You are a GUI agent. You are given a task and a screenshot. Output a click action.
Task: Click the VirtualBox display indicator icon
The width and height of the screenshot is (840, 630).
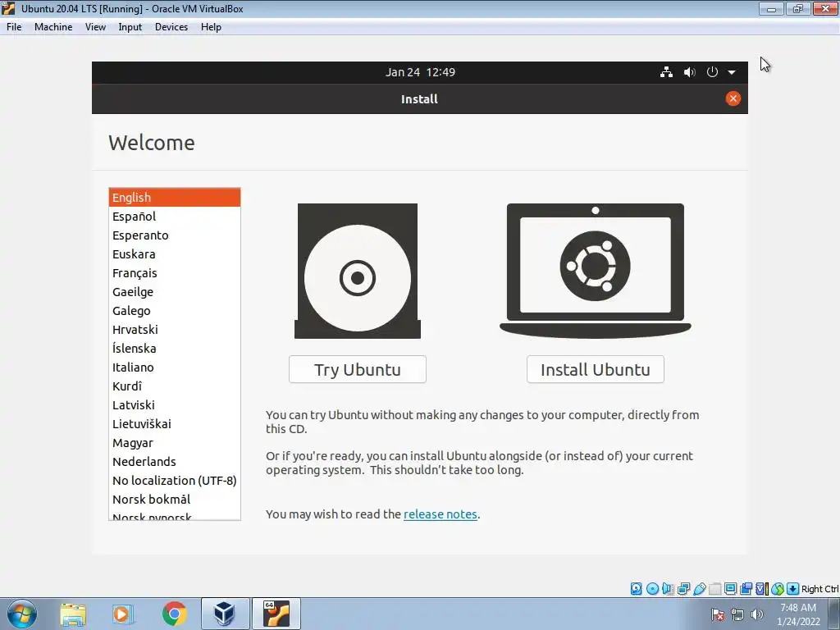(x=730, y=589)
